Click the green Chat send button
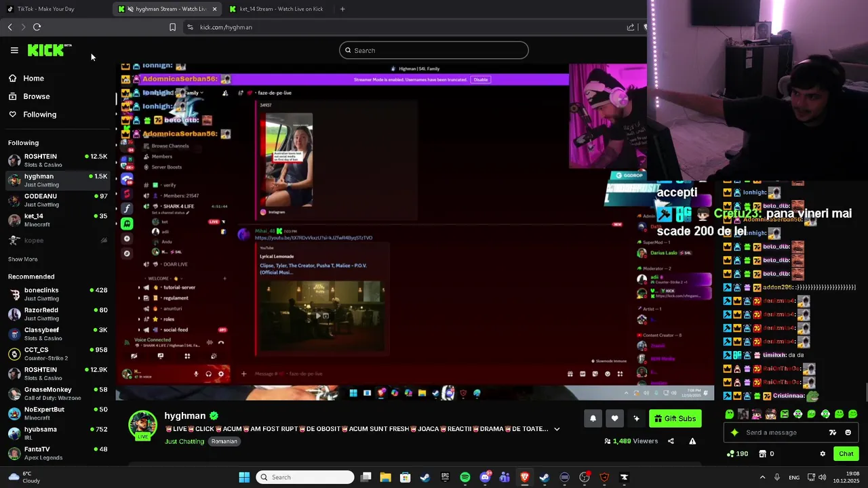868x488 pixels. tap(846, 453)
